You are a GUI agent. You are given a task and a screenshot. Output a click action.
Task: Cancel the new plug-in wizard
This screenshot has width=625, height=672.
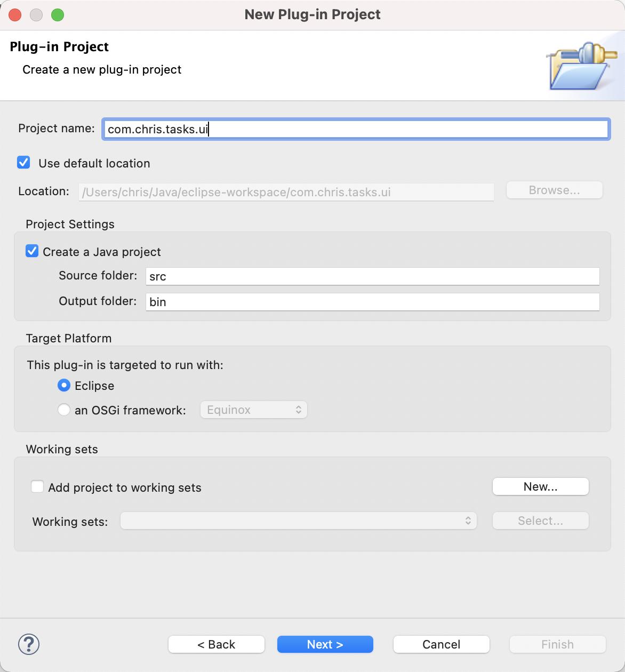(x=441, y=644)
